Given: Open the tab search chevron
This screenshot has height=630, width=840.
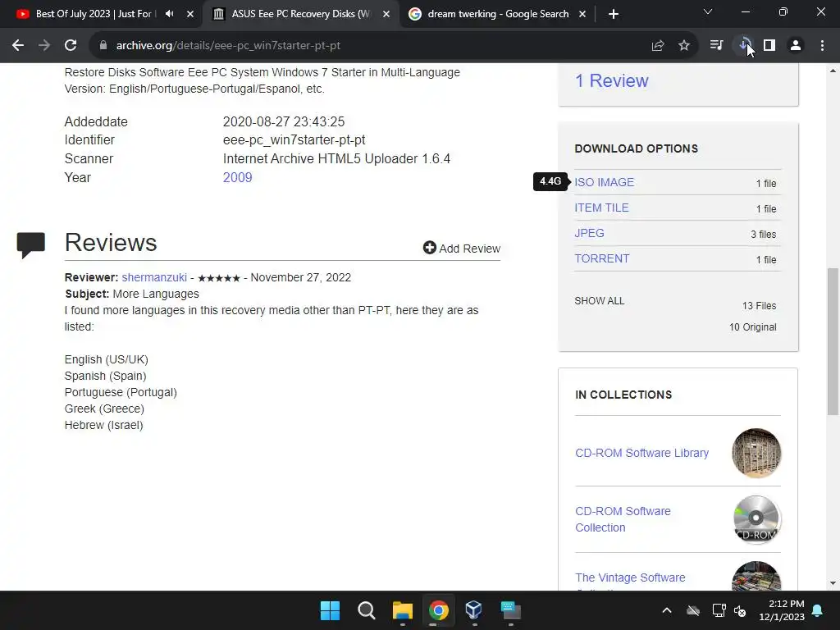Looking at the screenshot, I should click(708, 11).
